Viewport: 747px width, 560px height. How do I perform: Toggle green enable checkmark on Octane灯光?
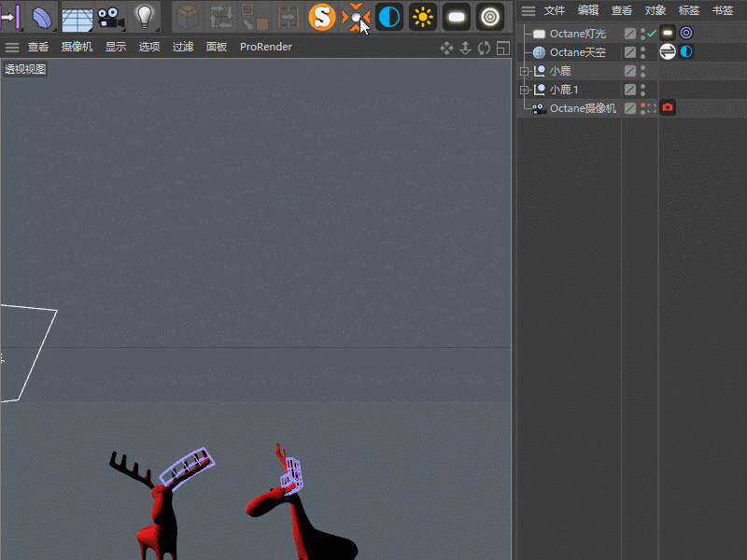tap(652, 34)
